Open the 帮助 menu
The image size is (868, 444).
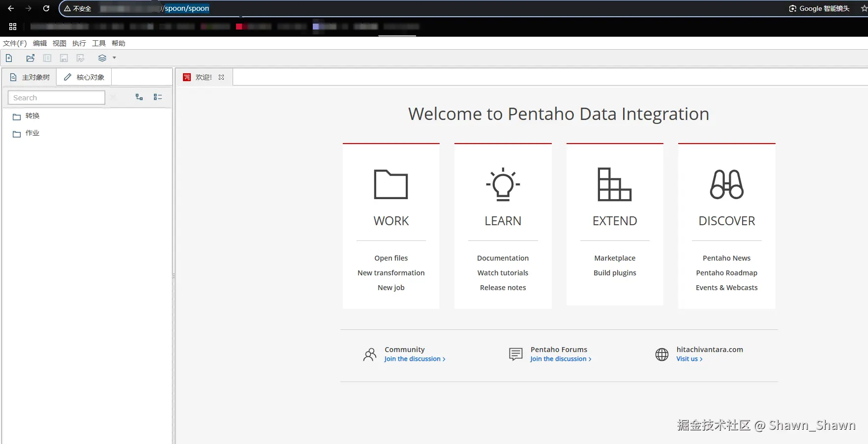[119, 43]
